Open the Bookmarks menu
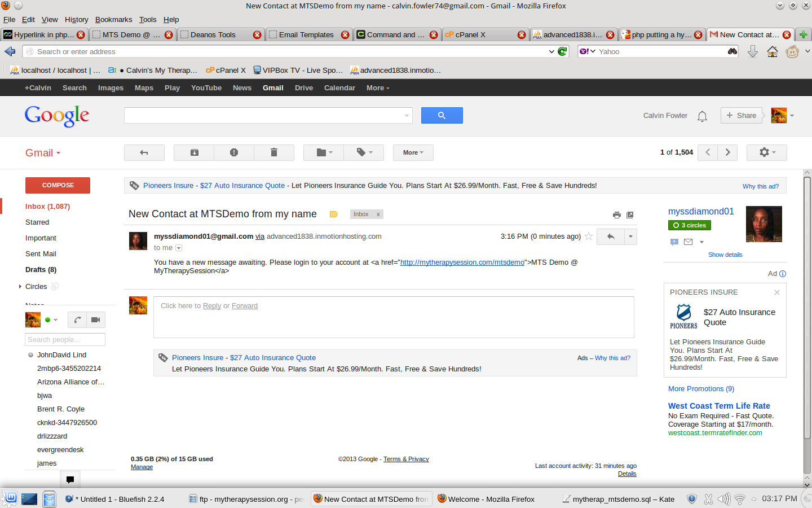Viewport: 812px width, 508px height. pyautogui.click(x=113, y=19)
